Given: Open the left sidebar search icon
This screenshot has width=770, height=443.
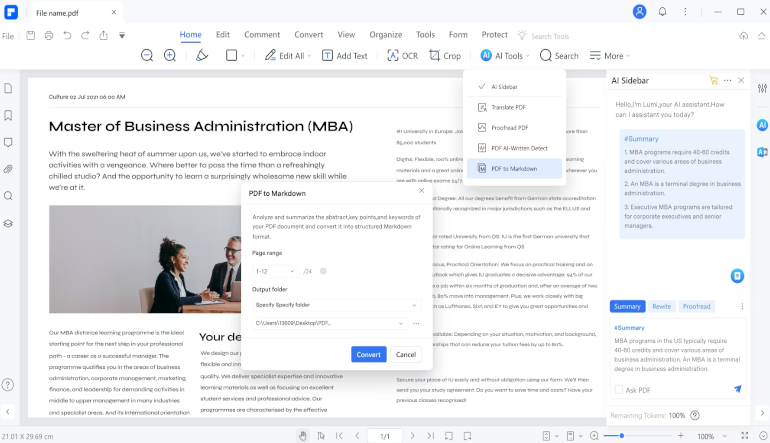Looking at the screenshot, I should (8, 196).
